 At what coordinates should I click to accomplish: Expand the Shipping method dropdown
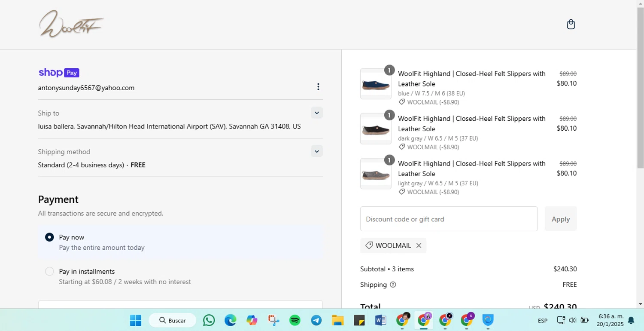[x=317, y=151]
